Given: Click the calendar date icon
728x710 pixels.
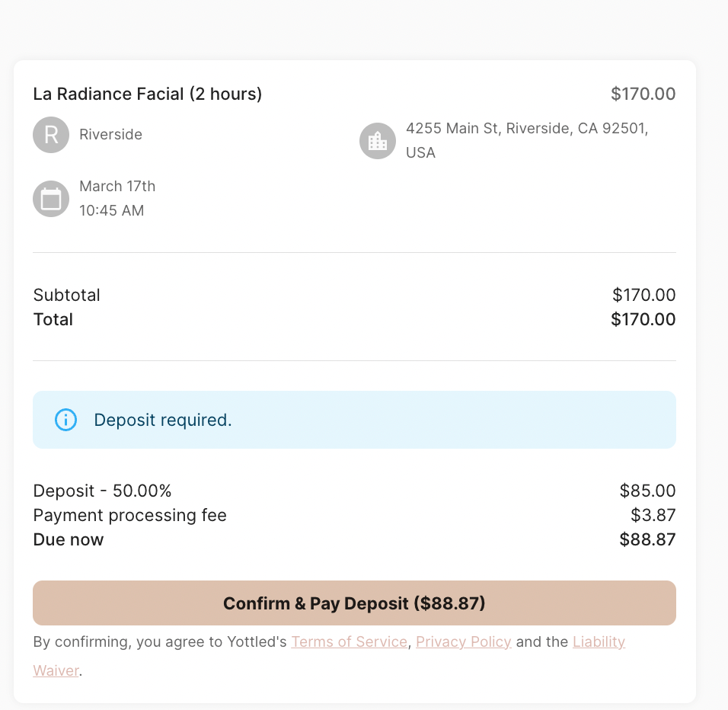Looking at the screenshot, I should coord(51,199).
